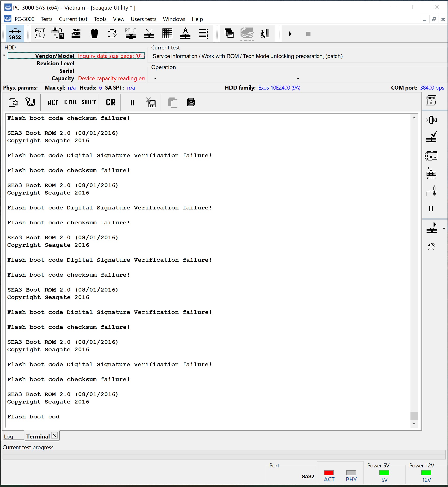Toggle the Power 12V green indicator

tap(426, 473)
